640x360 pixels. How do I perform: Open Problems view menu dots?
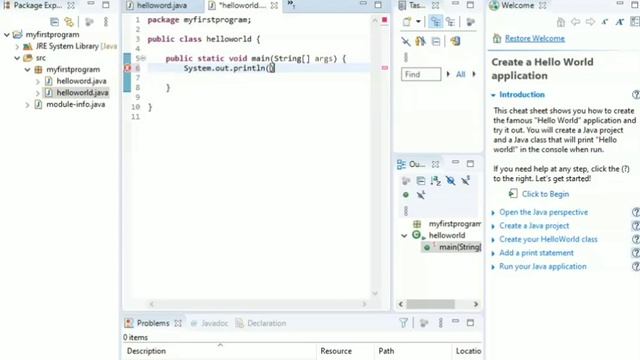pyautogui.click(x=440, y=323)
